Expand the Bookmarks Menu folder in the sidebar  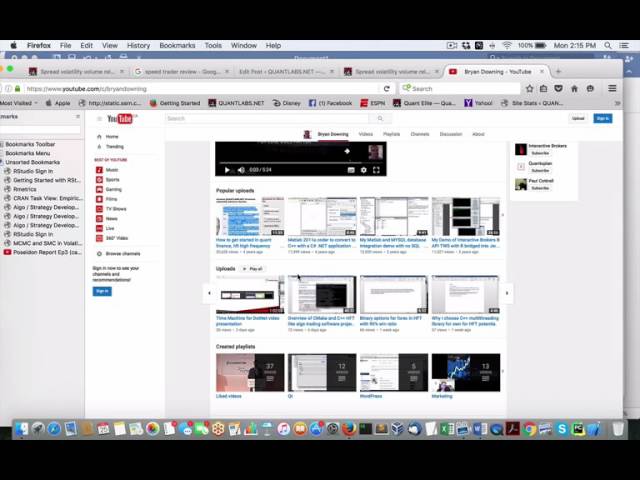pos(27,153)
